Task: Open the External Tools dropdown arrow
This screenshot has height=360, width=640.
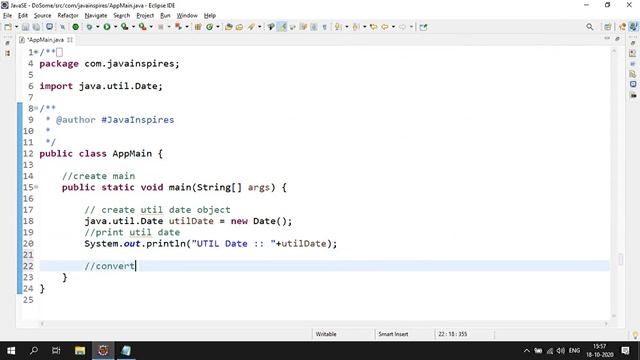Action: tap(151, 27)
